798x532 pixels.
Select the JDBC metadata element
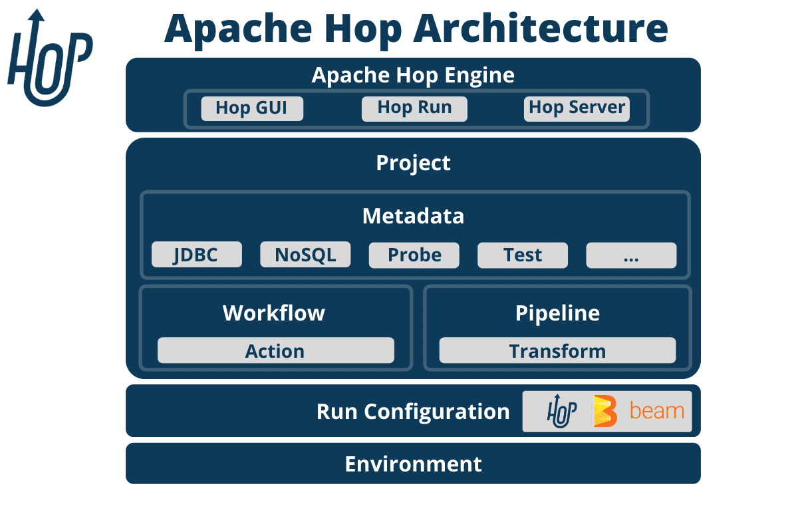click(197, 255)
